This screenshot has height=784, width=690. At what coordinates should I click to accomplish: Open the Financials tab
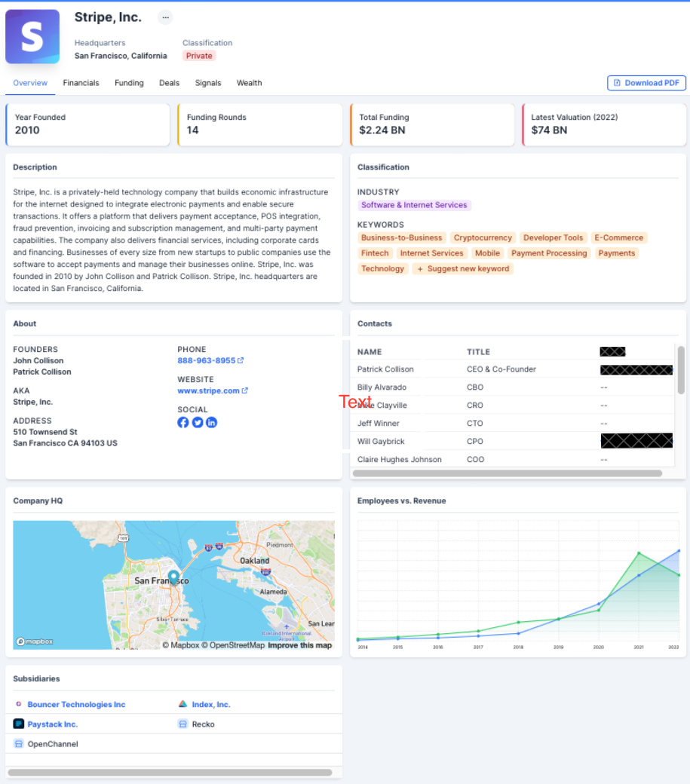click(x=81, y=83)
